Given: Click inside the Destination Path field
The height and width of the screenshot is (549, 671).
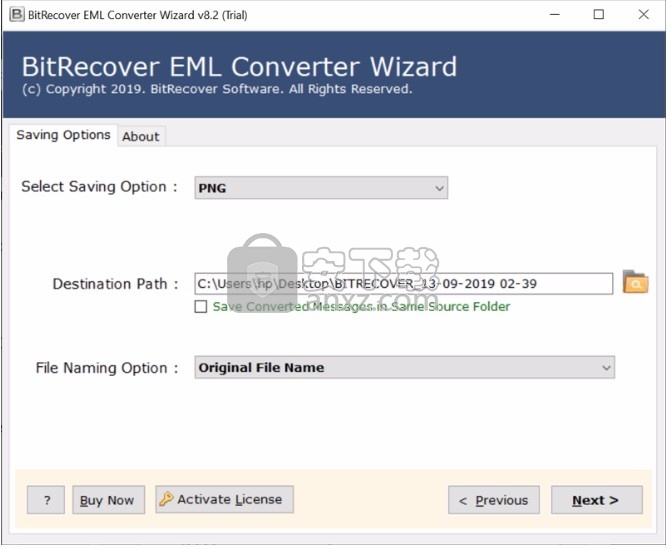Looking at the screenshot, I should (x=406, y=285).
